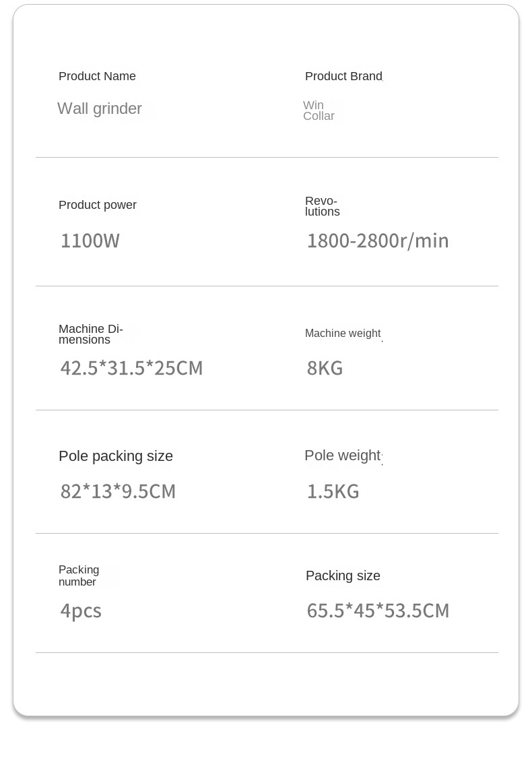Image resolution: width=532 pixels, height=779 pixels.
Task: Select the Wall grinder text
Action: pos(99,108)
